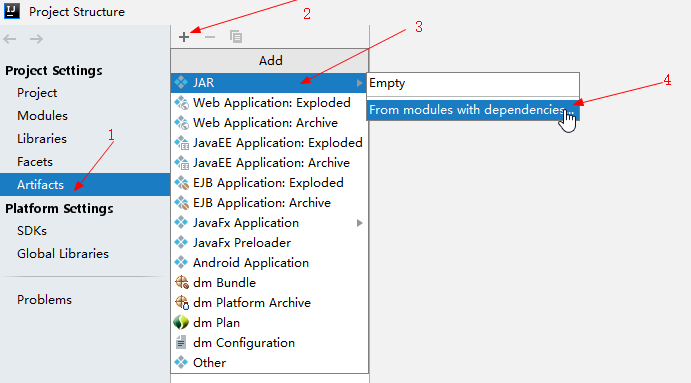The image size is (691, 383).
Task: Click the dm Plan green icon
Action: 181,323
